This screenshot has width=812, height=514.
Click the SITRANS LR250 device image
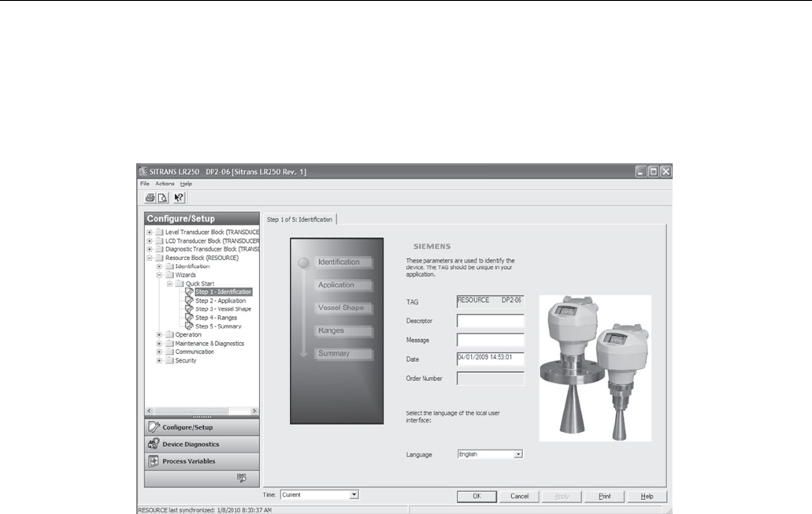[595, 368]
